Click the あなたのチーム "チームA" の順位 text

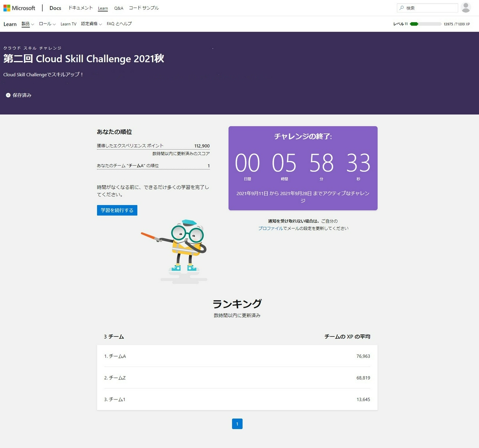[x=128, y=166]
